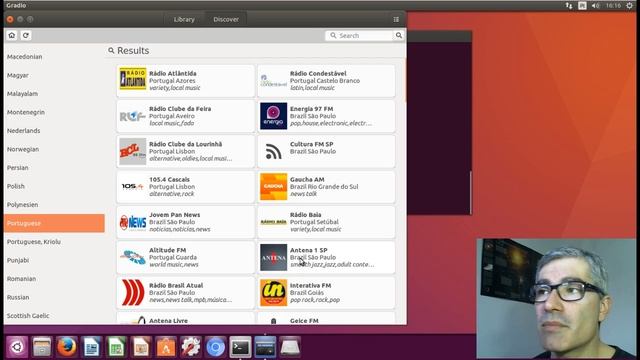Select Macedonian in language list

coord(54,57)
